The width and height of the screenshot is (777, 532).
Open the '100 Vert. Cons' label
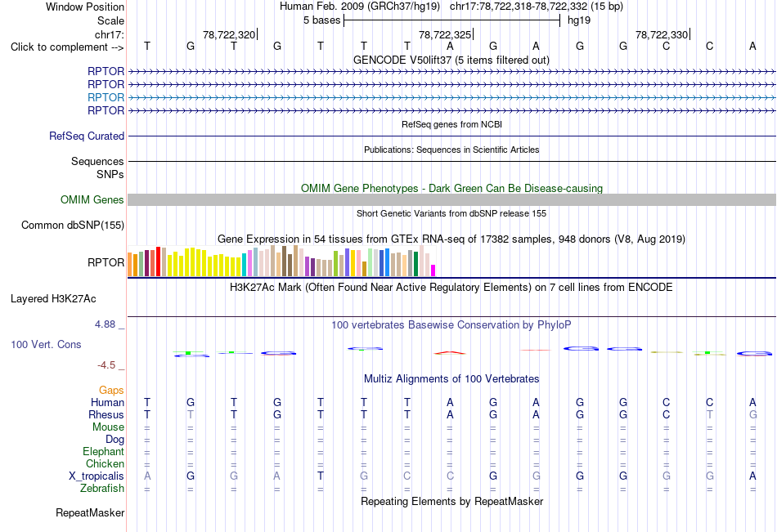(46, 344)
